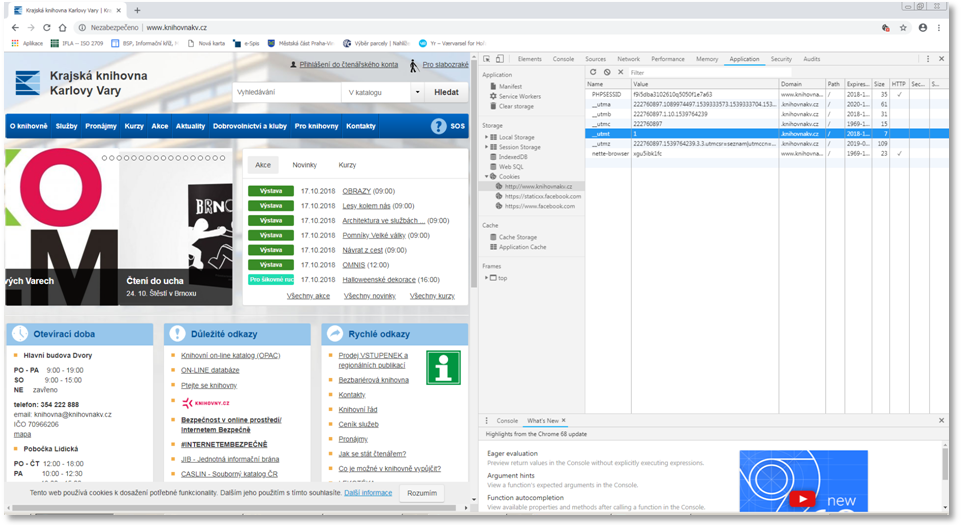Open the 'Další informace' link

click(368, 493)
